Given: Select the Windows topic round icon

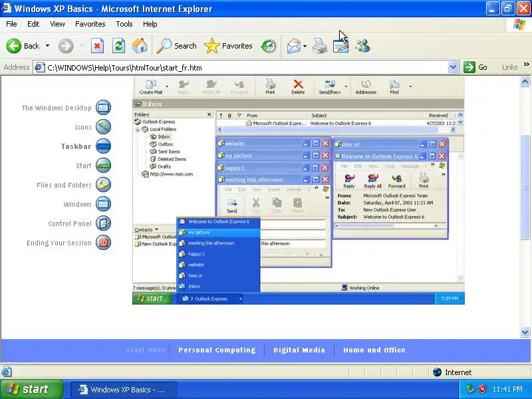Looking at the screenshot, I should coord(103,204).
